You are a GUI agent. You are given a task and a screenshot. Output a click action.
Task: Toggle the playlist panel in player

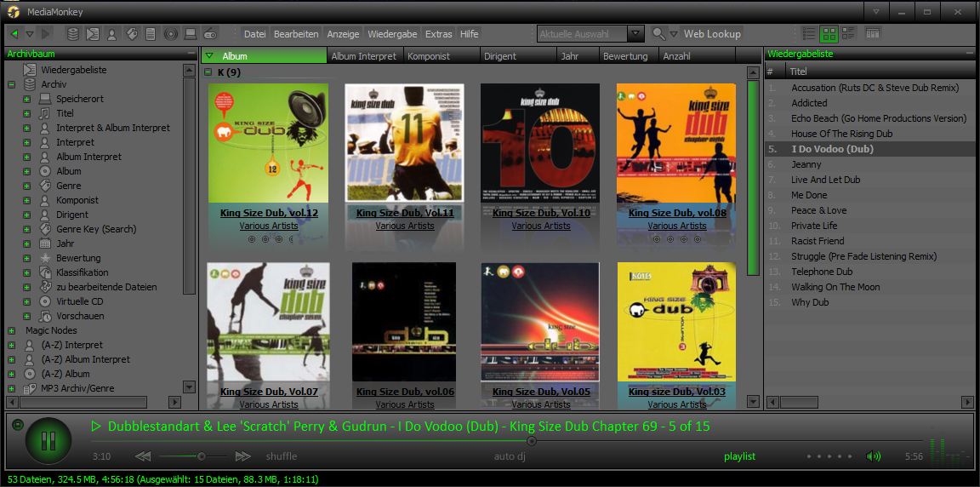(739, 456)
